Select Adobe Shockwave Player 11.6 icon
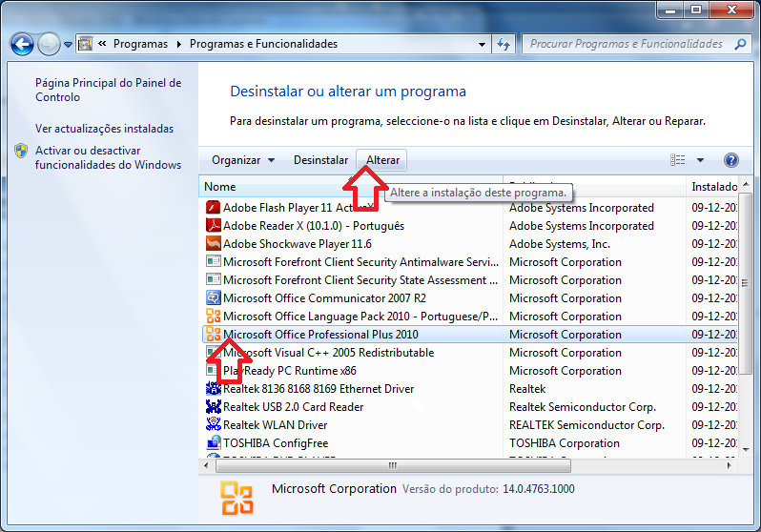This screenshot has height=532, width=761. (x=213, y=244)
